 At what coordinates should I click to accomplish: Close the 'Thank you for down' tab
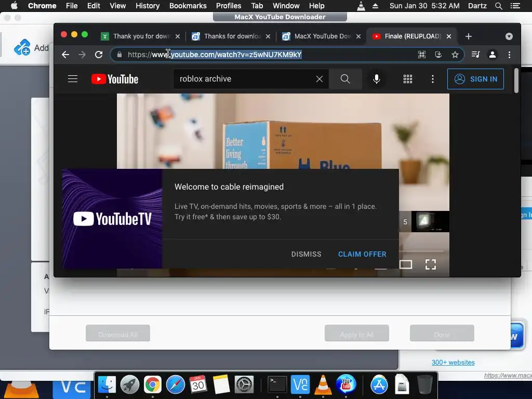(178, 36)
